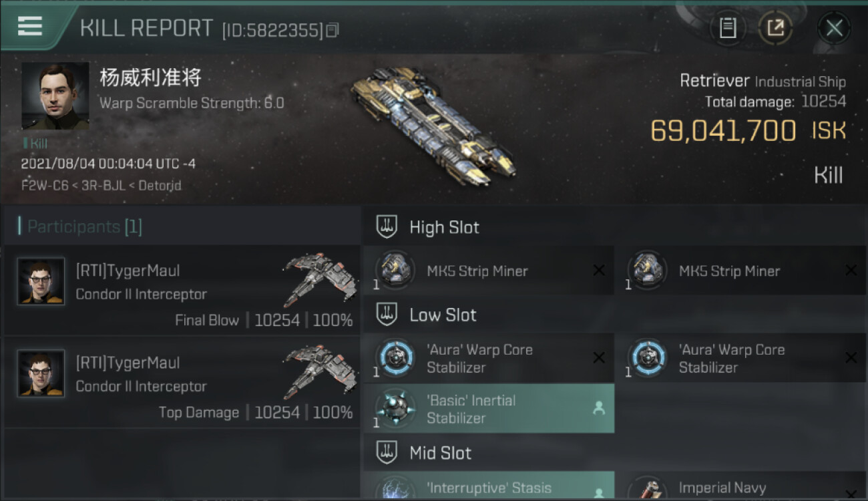Select the second 'Aura' Warp Core Stabilizer
Viewport: 868px width, 501px height.
[x=741, y=358]
